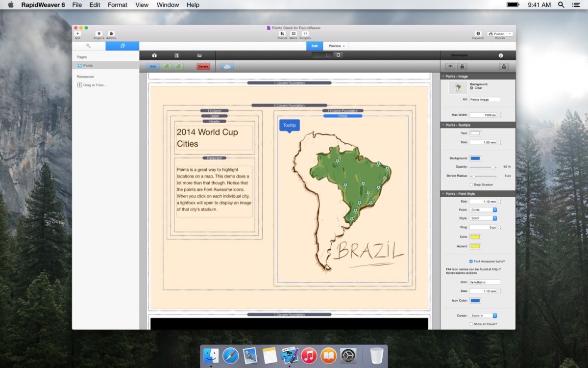This screenshot has width=588, height=368.
Task: Open the Snippets icon
Action: click(x=305, y=34)
